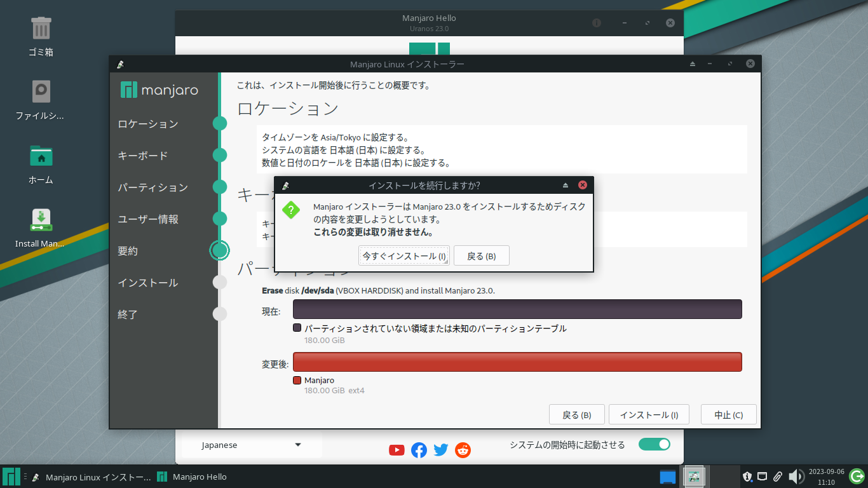Viewport: 868px width, 488px height.
Task: Click the show desktop blue icon in panel
Action: pos(667,477)
